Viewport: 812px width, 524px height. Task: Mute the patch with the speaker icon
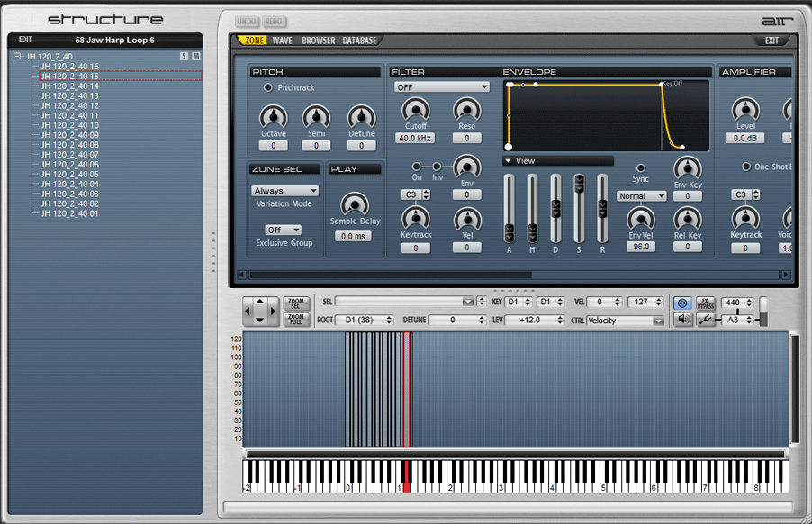tap(682, 317)
